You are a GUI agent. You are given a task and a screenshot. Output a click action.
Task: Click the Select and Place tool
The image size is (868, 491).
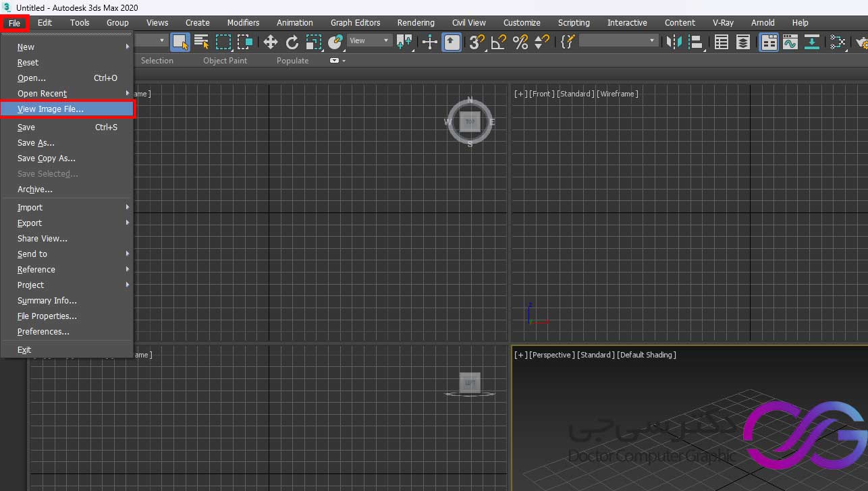[x=335, y=42]
